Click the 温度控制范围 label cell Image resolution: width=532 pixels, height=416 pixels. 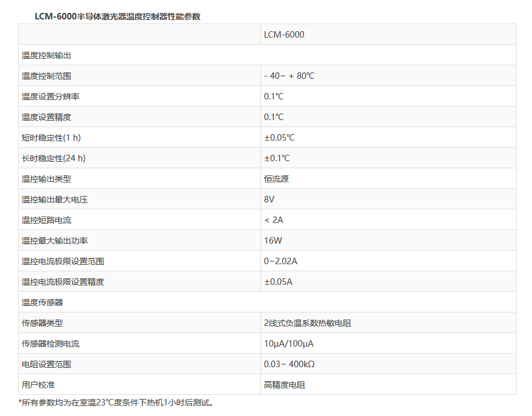46,76
